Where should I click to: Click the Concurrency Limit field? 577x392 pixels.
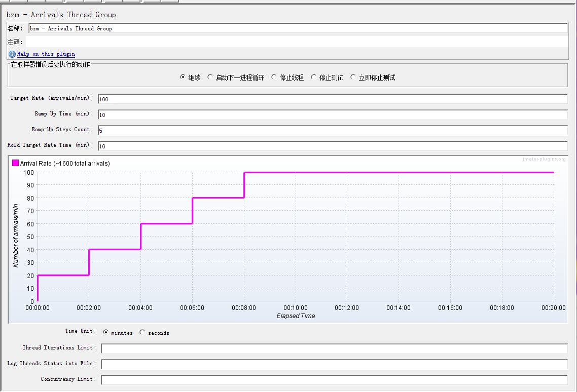click(x=334, y=380)
